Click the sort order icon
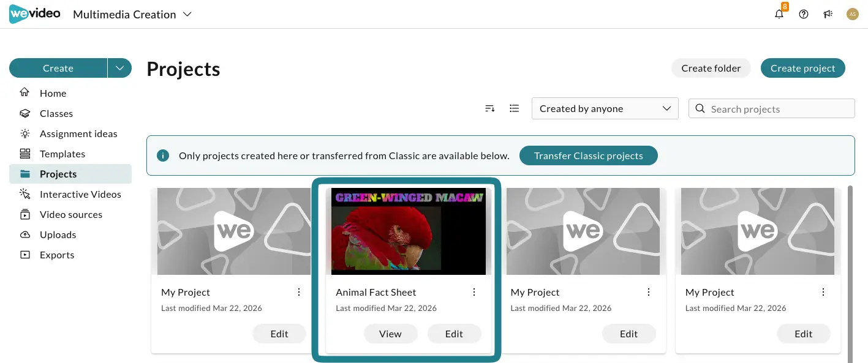 click(x=490, y=108)
